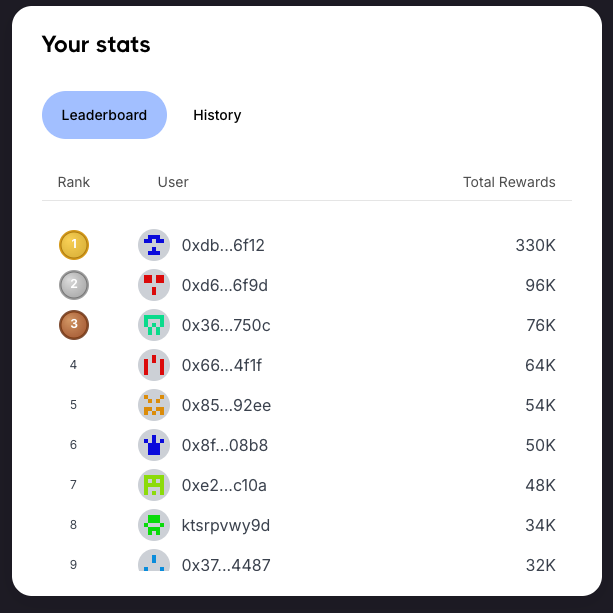Click the User column header
Image resolution: width=613 pixels, height=613 pixels.
point(173,182)
